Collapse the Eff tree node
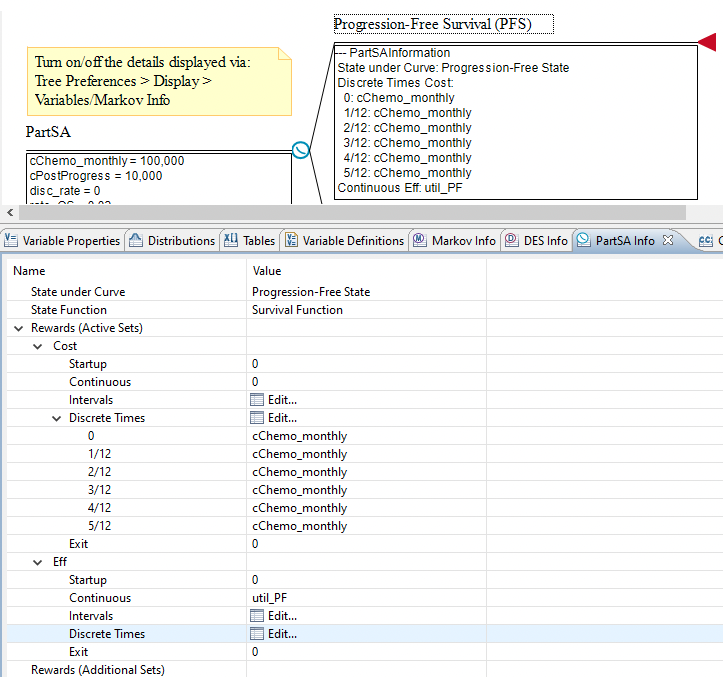The image size is (723, 677). pyautogui.click(x=39, y=562)
